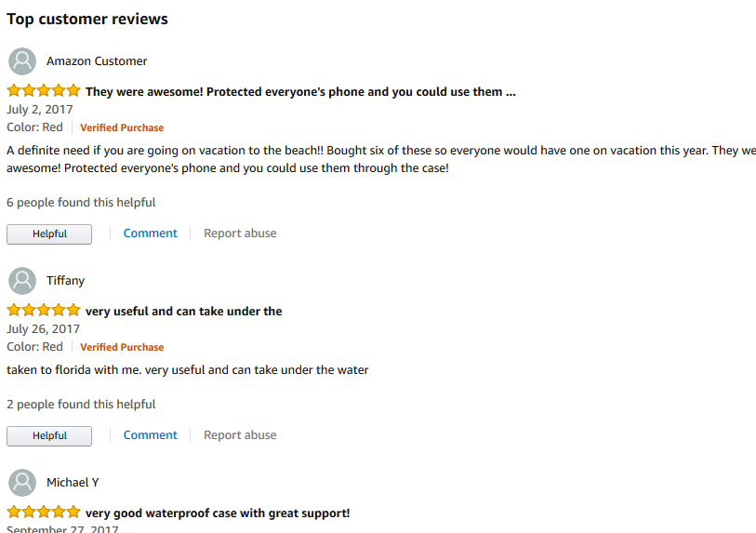Open Comment link under Tiffany's review
Viewport: 756px width, 533px height.
[x=150, y=435]
